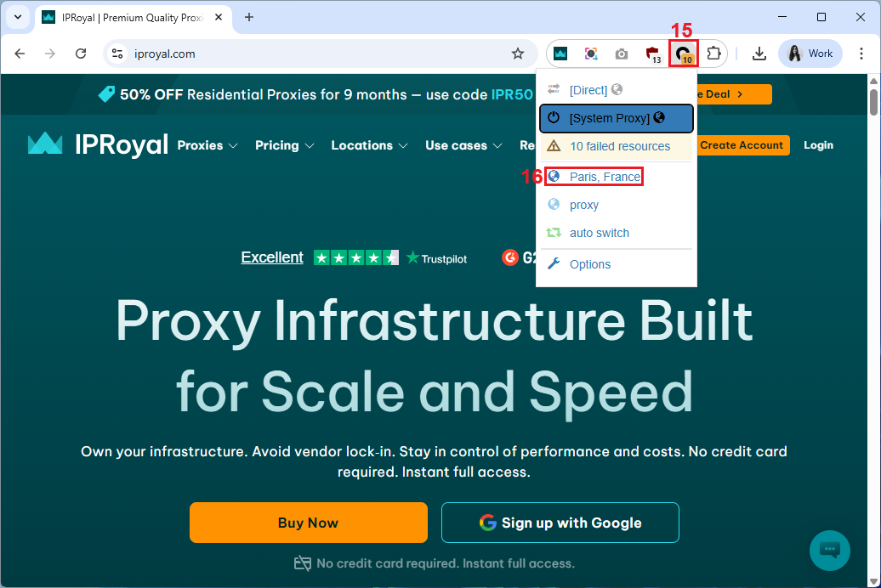Click the camera screenshot extension icon
881x588 pixels.
[622, 54]
